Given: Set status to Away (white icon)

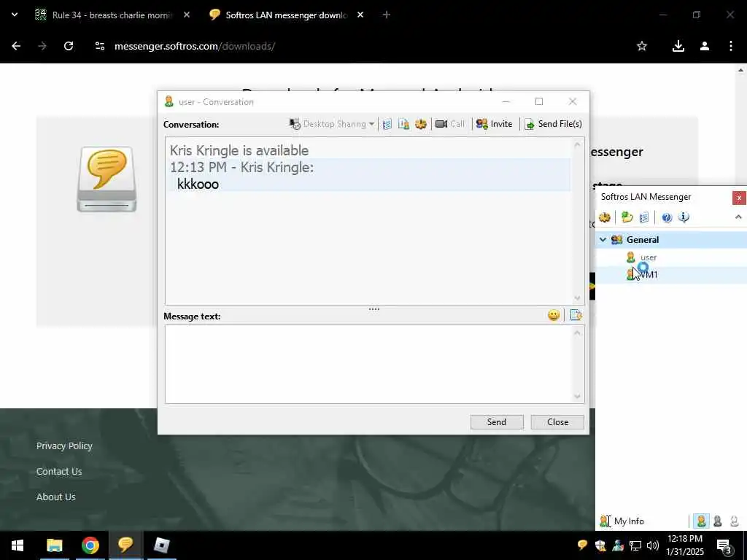Looking at the screenshot, I should click(x=734, y=521).
